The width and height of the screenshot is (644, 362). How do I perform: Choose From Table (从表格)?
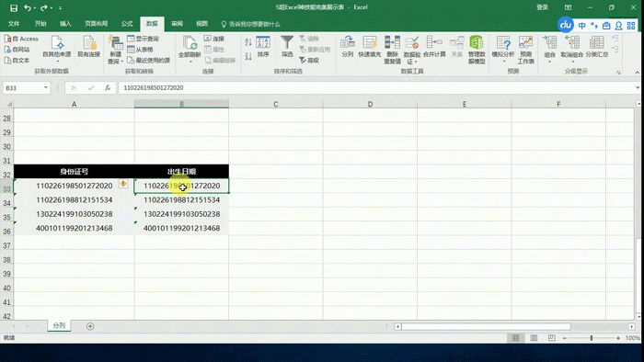(x=140, y=50)
